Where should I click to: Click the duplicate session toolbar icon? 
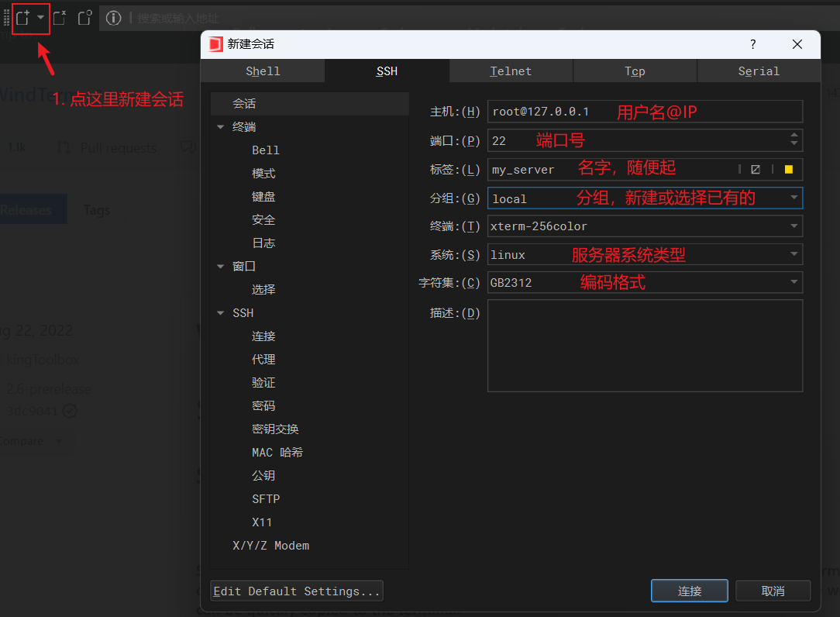click(x=84, y=18)
